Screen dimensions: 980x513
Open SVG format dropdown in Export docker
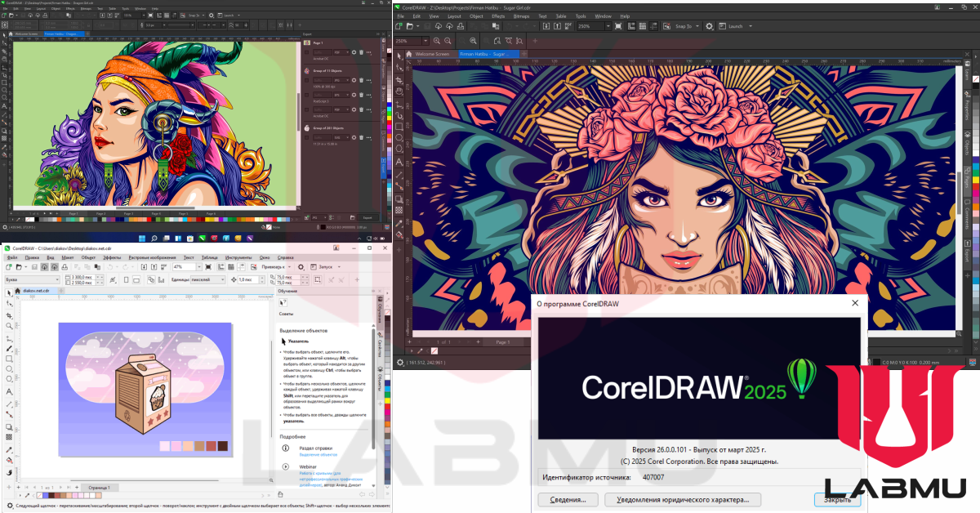(342, 137)
